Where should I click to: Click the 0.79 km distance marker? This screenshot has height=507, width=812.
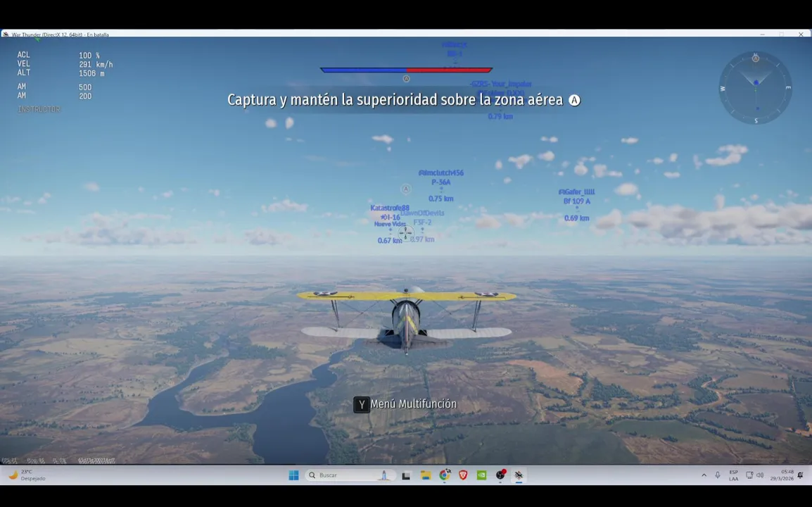(500, 117)
